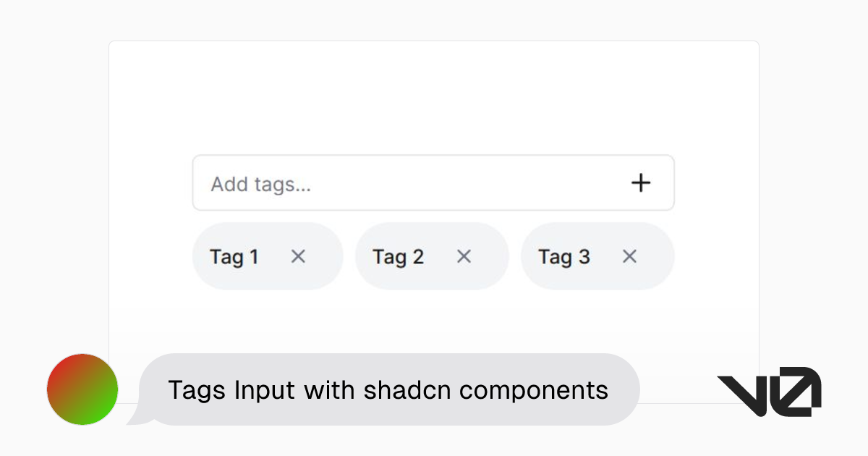868x456 pixels.
Task: Click the card containing the tags input
Action: (x=434, y=101)
